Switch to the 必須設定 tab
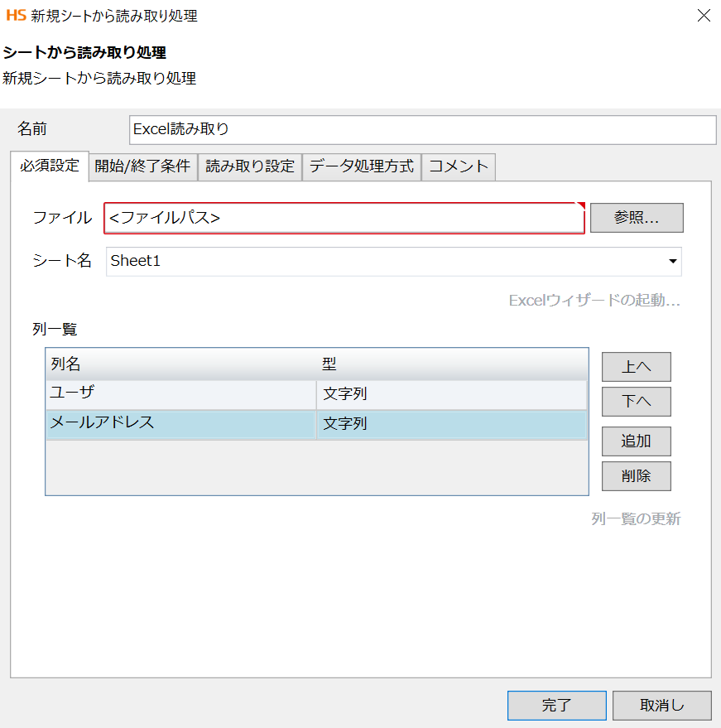This screenshot has width=721, height=728. point(50,166)
